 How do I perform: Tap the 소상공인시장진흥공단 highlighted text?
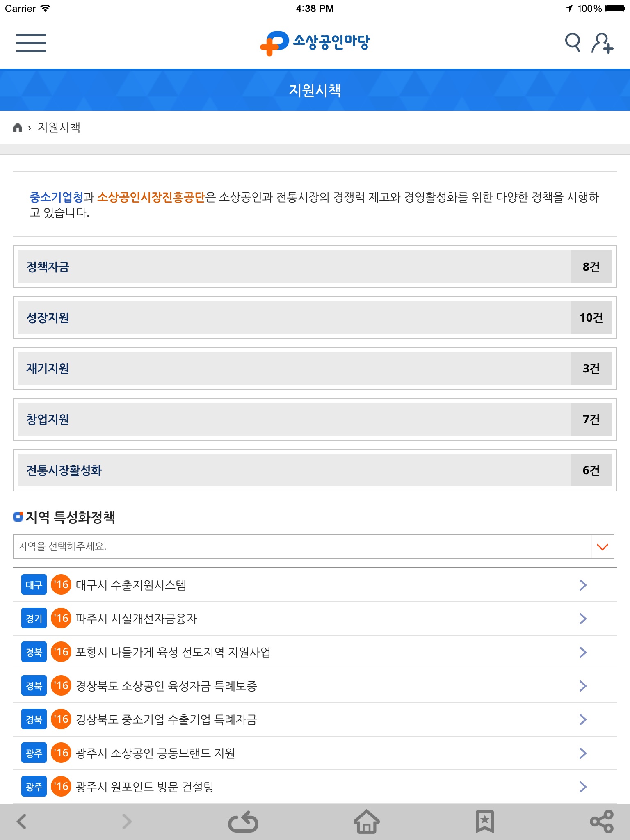click(x=151, y=197)
